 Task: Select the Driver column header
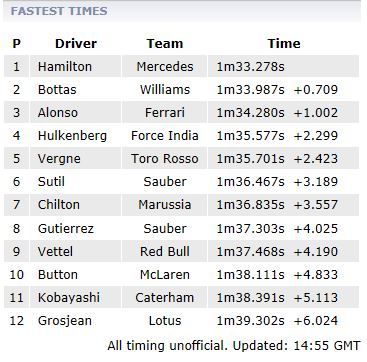(76, 44)
